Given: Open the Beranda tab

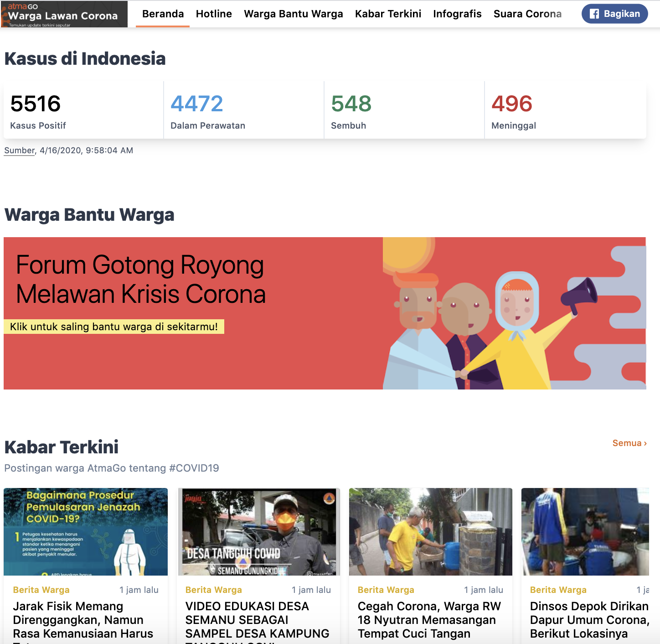Looking at the screenshot, I should [163, 14].
